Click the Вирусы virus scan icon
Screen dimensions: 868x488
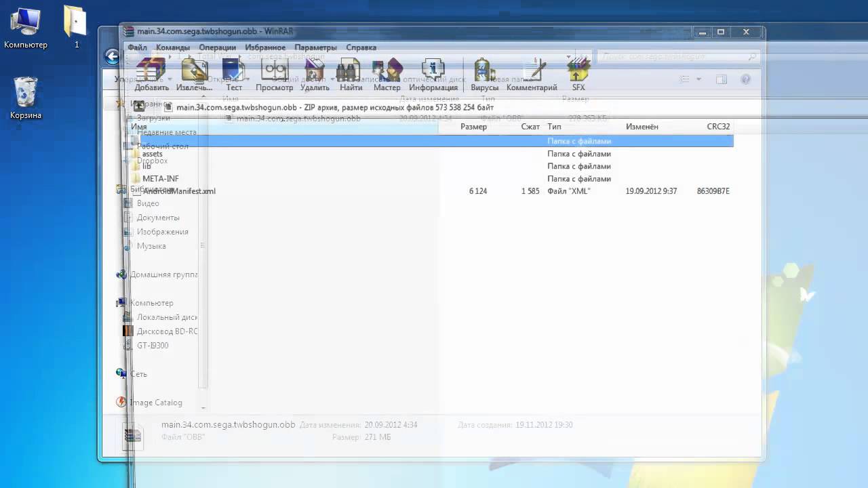point(484,75)
